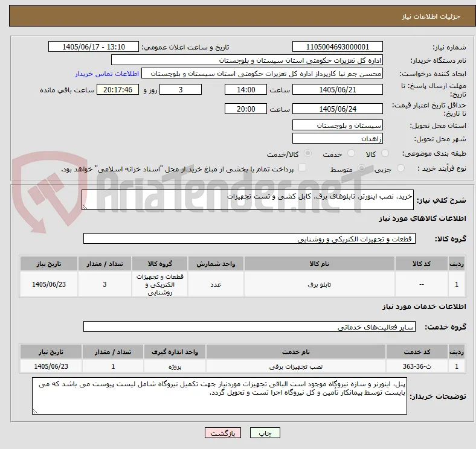Click the buyer notes resize handle
This screenshot has width=476, height=449.
[35, 412]
